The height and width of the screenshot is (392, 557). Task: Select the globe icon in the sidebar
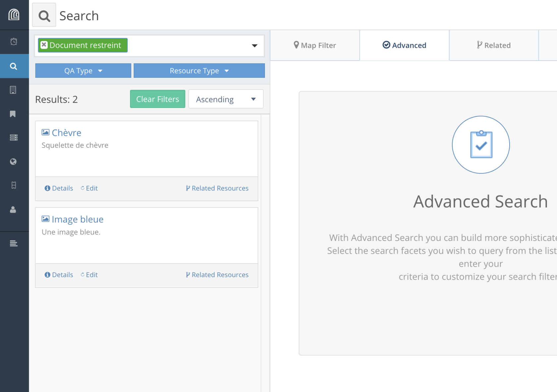coord(13,162)
